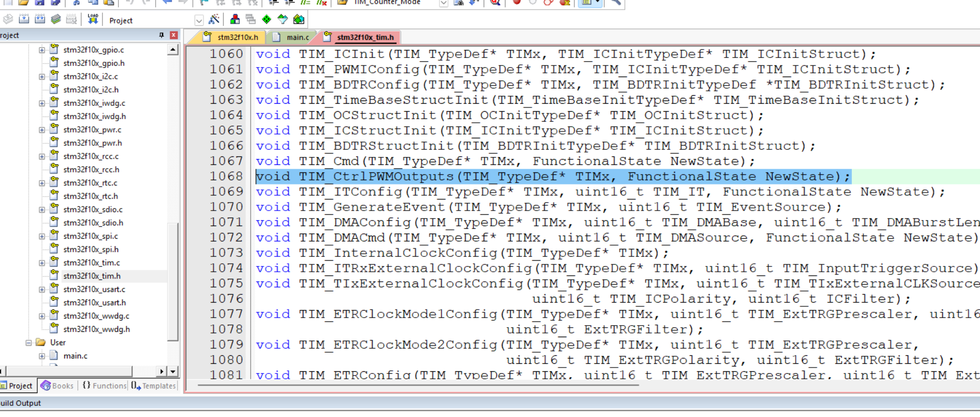Image resolution: width=980 pixels, height=417 pixels.
Task: Click project tree horizontal scrollbar right arrow
Action: [x=162, y=371]
